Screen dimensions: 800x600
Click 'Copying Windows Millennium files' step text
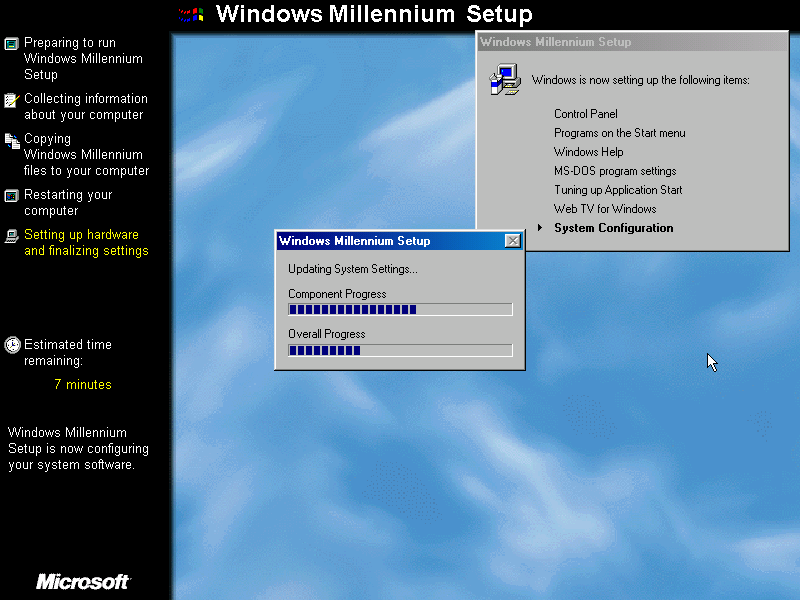[x=86, y=155]
